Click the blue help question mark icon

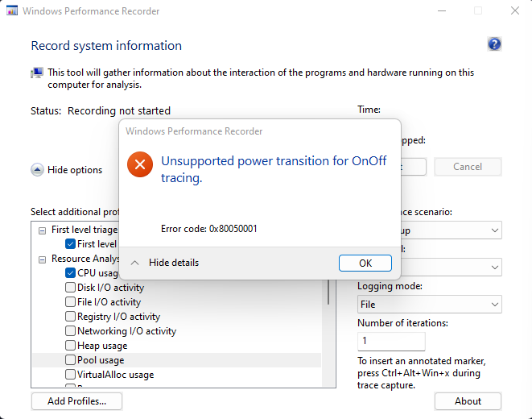tap(494, 44)
